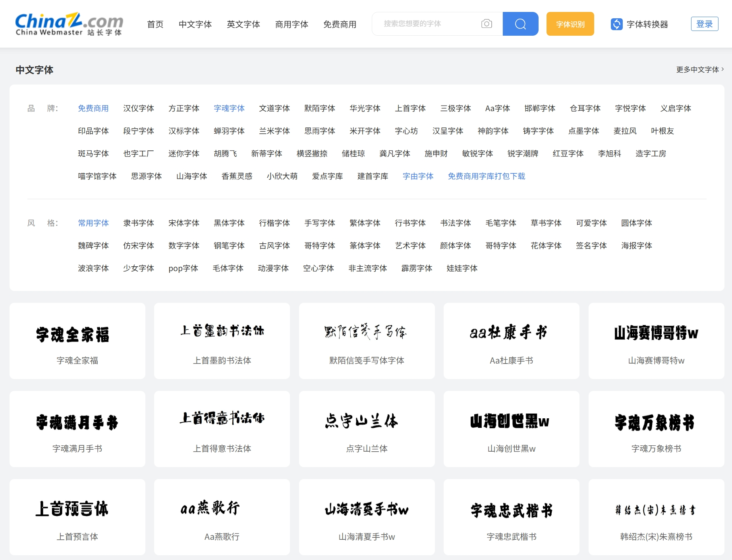Filter by 手写字体 handwriting style
The width and height of the screenshot is (732, 560).
point(319,223)
